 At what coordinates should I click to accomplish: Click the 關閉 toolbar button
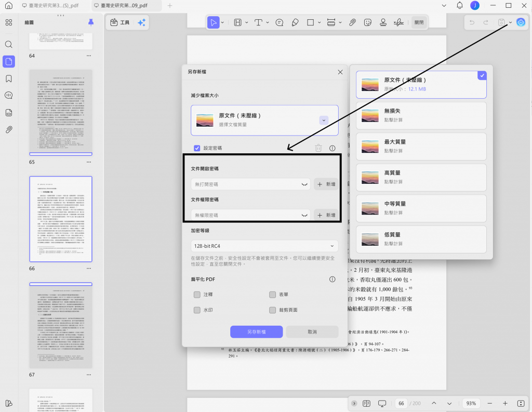pyautogui.click(x=419, y=22)
